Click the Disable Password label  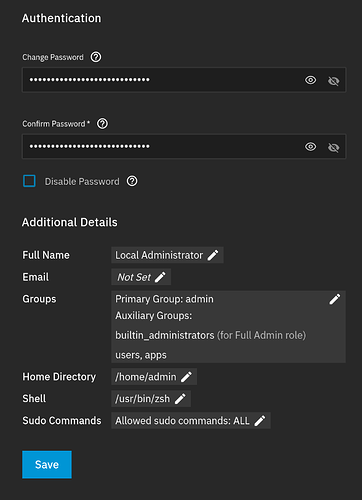(82, 181)
